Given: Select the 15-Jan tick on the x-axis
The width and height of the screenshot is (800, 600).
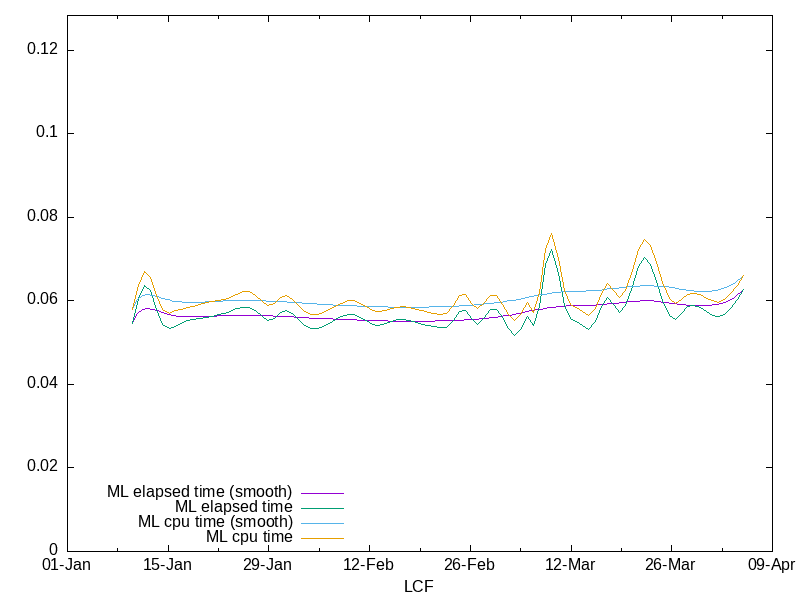Looking at the screenshot, I should point(167,565).
